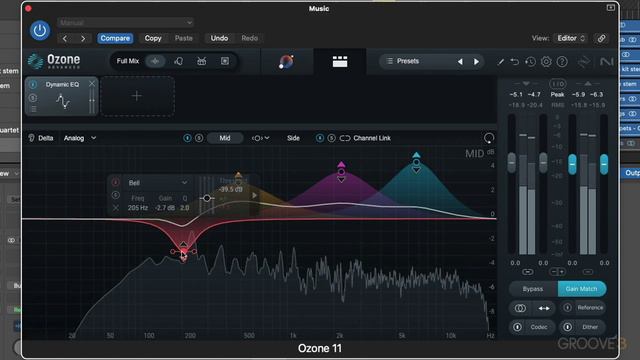Toggle Dynamic EQ module power
Image resolution: width=640 pixels, height=360 pixels.
tap(33, 84)
